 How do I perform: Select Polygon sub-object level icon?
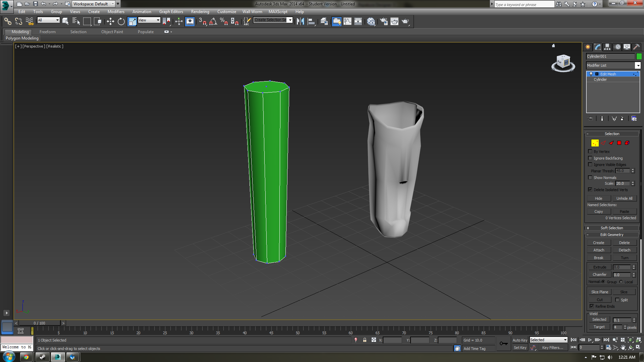pos(619,143)
